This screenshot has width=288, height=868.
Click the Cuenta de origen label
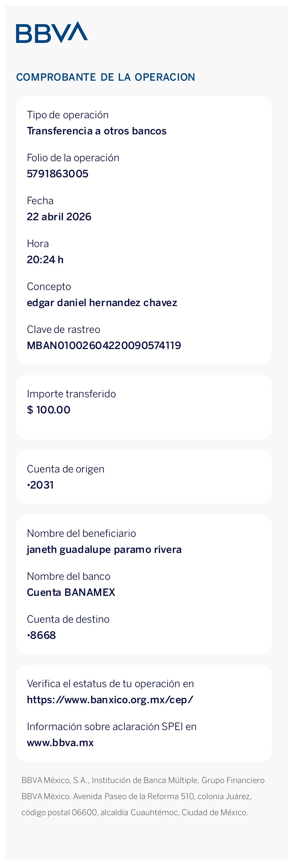coord(66,469)
